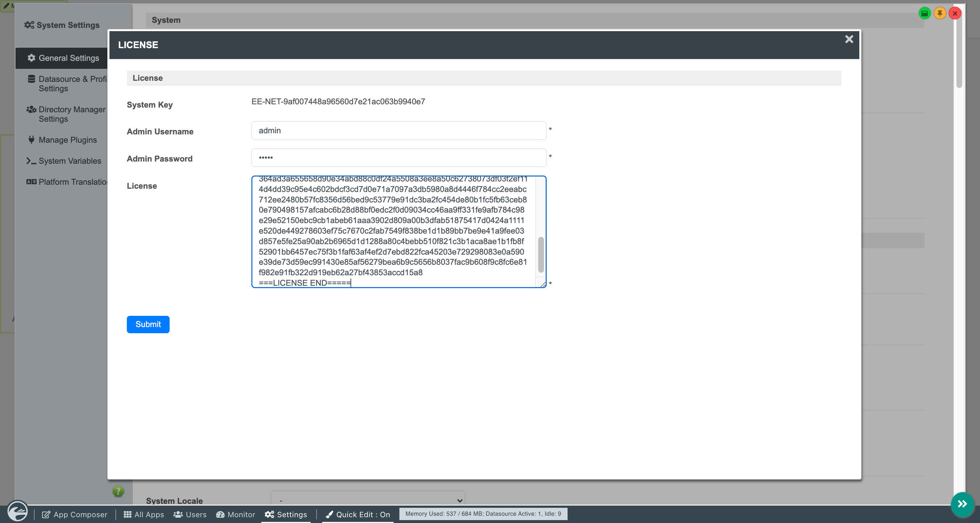Click the Admin Password field
The height and width of the screenshot is (523, 980).
(399, 157)
